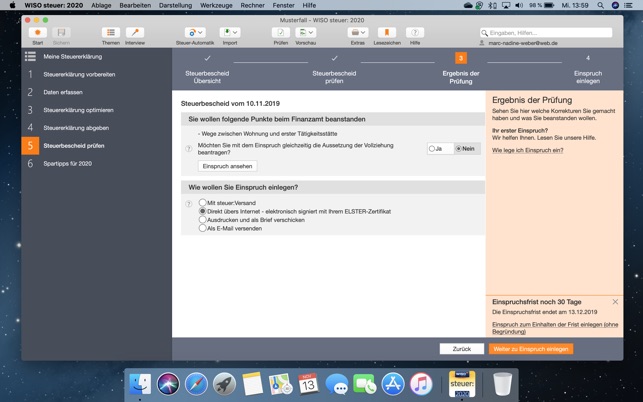Open Safari from the Dock
Image resolution: width=643 pixels, height=402 pixels.
click(x=196, y=384)
